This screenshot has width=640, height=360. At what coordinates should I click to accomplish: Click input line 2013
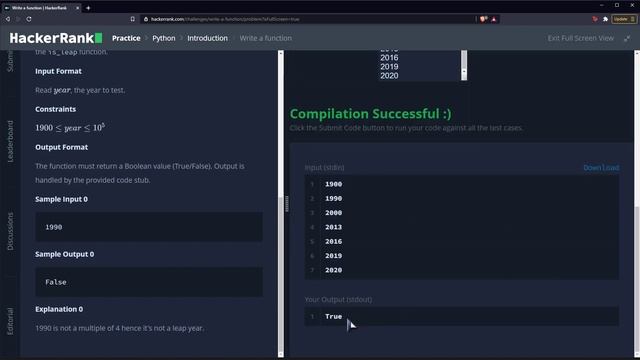pos(333,227)
